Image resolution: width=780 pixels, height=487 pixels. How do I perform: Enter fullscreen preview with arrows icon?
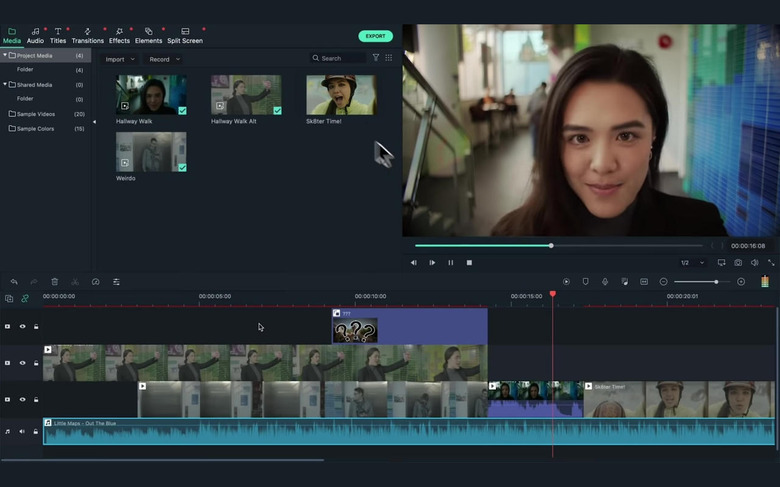(771, 262)
